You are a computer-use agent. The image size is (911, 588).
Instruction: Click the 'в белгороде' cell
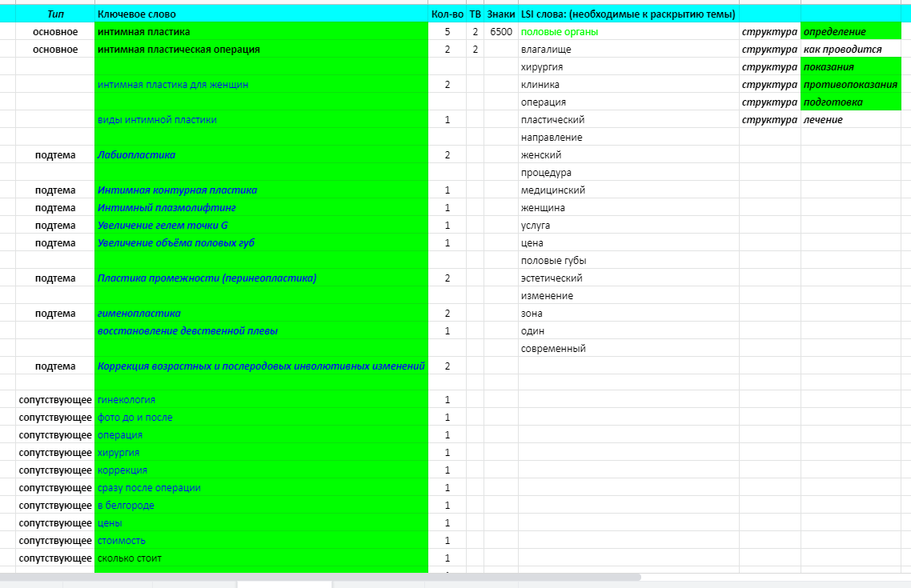tap(261, 506)
